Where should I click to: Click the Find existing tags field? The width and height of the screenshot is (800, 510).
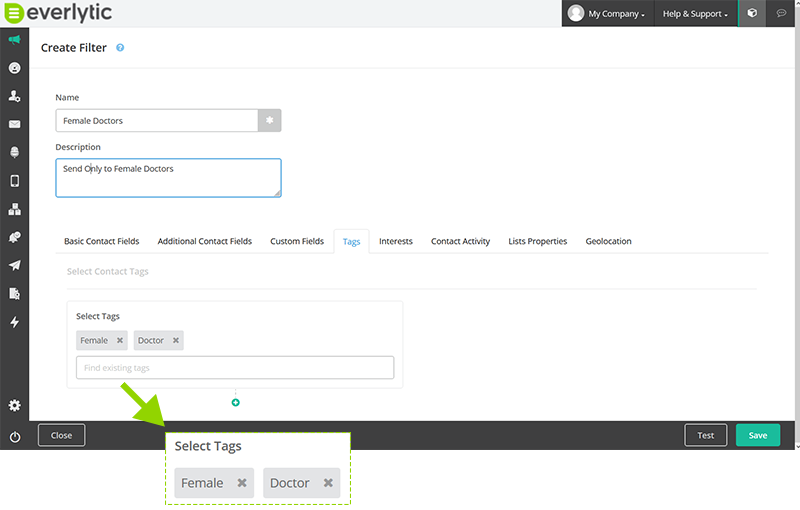pyautogui.click(x=235, y=368)
